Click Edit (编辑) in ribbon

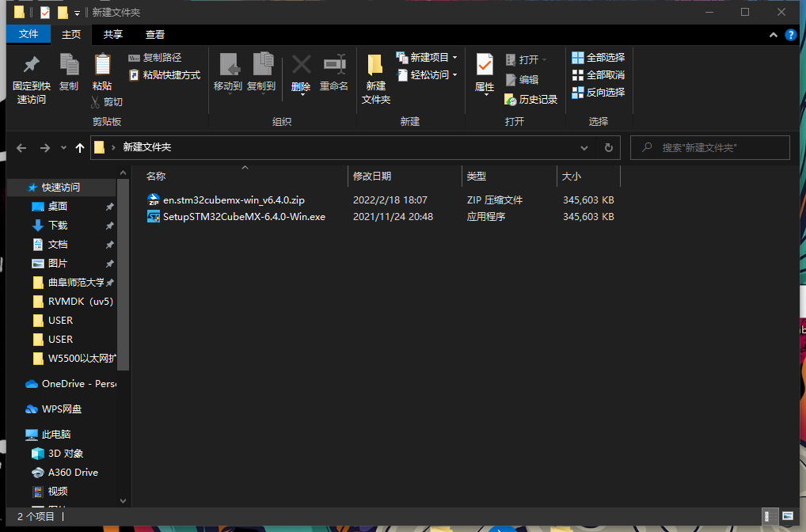pyautogui.click(x=523, y=80)
